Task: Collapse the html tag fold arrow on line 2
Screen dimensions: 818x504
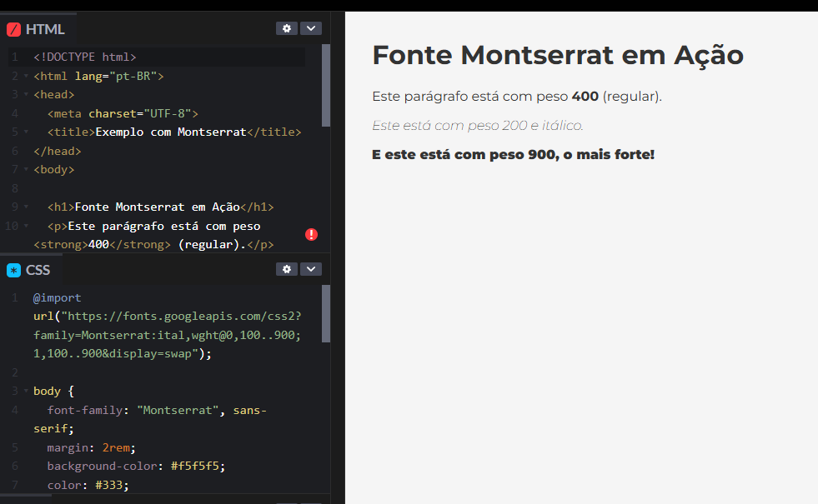Action: (26, 76)
